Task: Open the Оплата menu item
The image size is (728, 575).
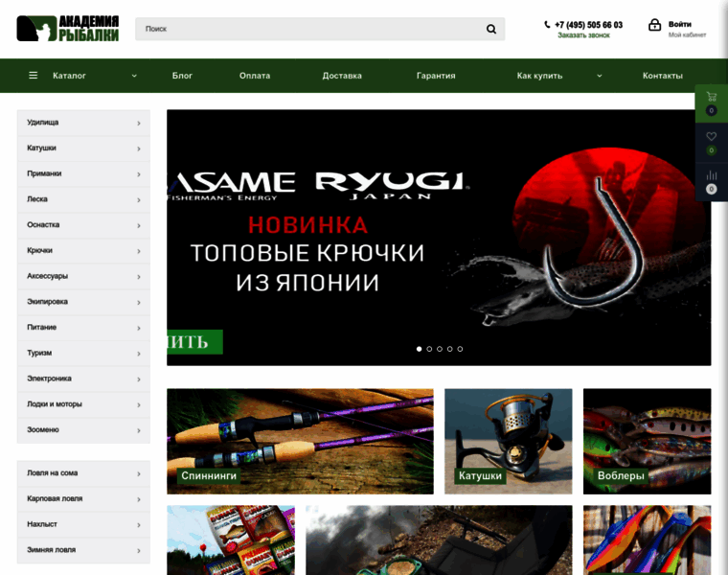Action: tap(255, 76)
